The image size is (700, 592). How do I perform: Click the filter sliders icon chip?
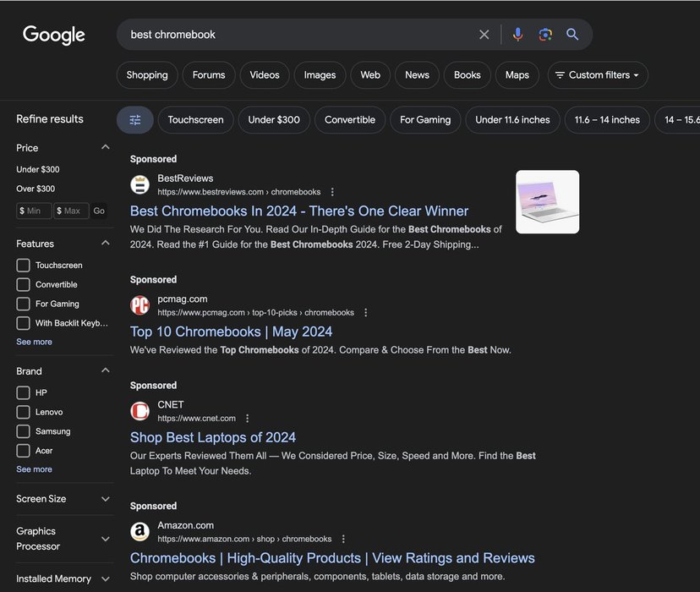[135, 120]
